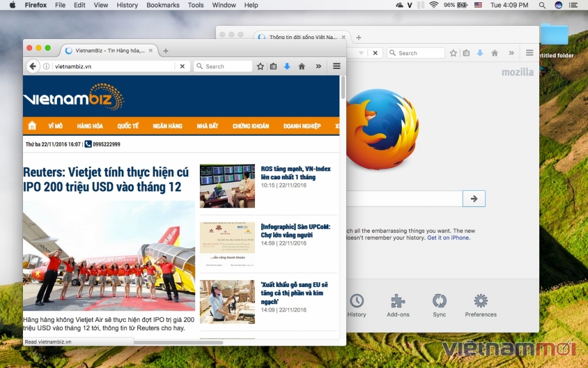Bookmark this page with the star icon
The width and height of the screenshot is (588, 368).
point(260,67)
